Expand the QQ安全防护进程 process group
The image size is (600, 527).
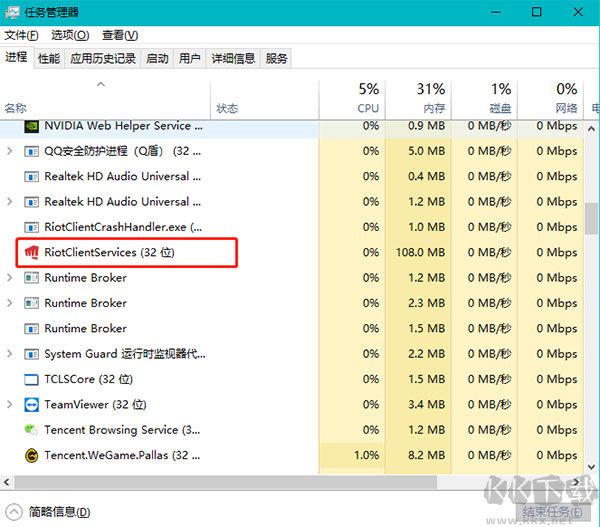pyautogui.click(x=10, y=151)
